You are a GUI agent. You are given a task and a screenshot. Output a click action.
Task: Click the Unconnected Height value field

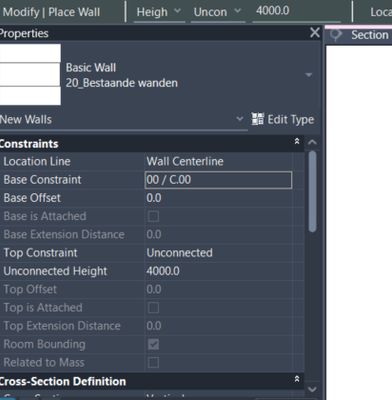pyautogui.click(x=219, y=271)
